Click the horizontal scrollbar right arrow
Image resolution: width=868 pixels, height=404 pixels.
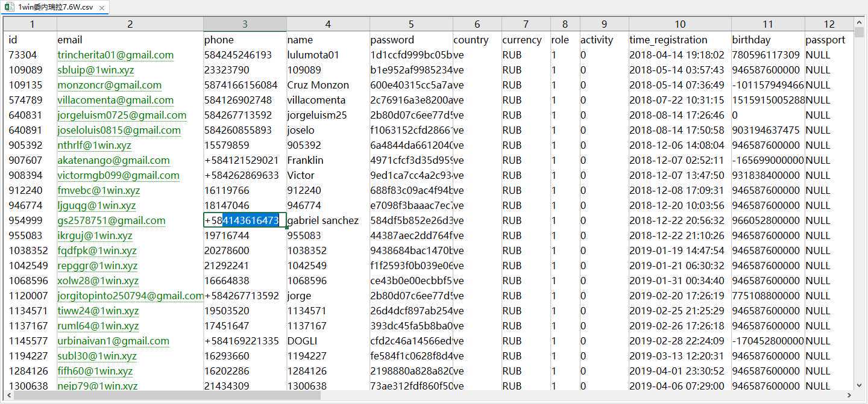(x=849, y=396)
